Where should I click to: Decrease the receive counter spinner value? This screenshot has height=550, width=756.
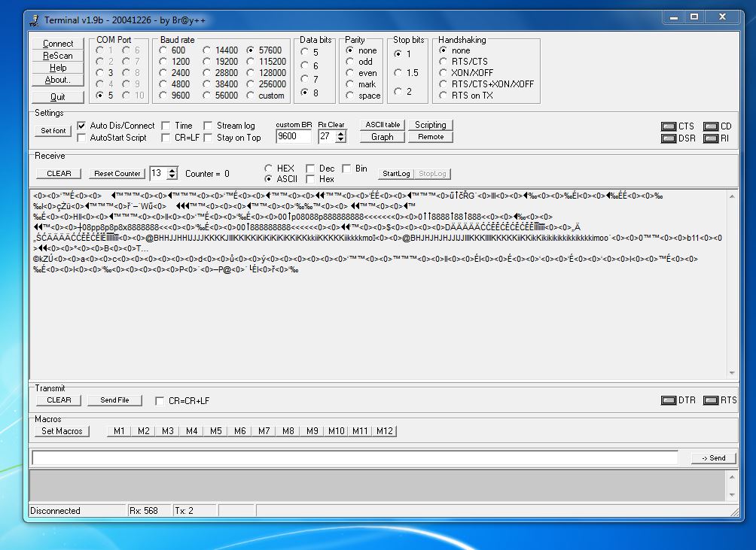(172, 177)
